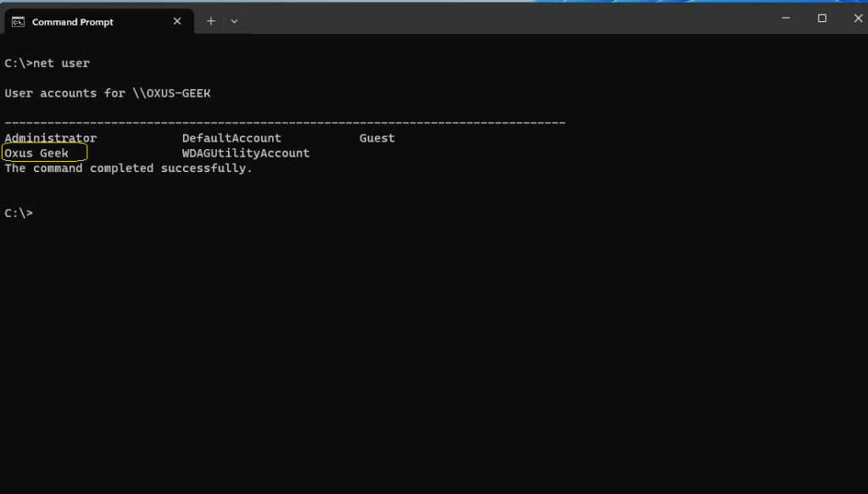Screen dimensions: 868x494
Task: Click the Guest account name
Action: 377,138
